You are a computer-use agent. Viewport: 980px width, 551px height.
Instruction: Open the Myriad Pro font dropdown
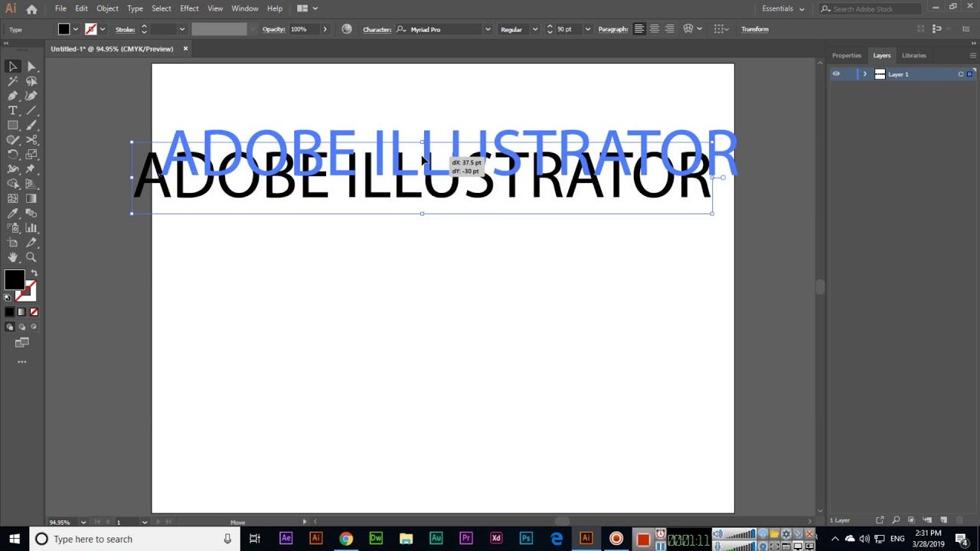[x=488, y=29]
